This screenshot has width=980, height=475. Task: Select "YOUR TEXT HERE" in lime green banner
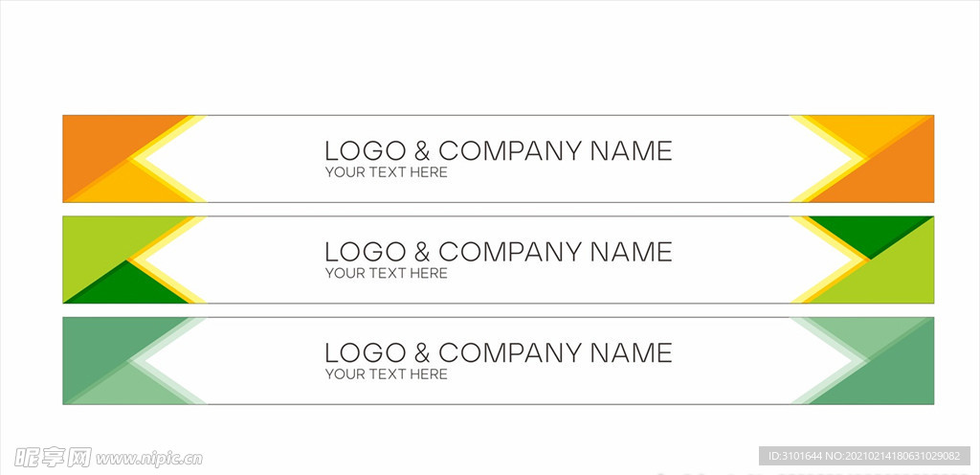(x=387, y=273)
